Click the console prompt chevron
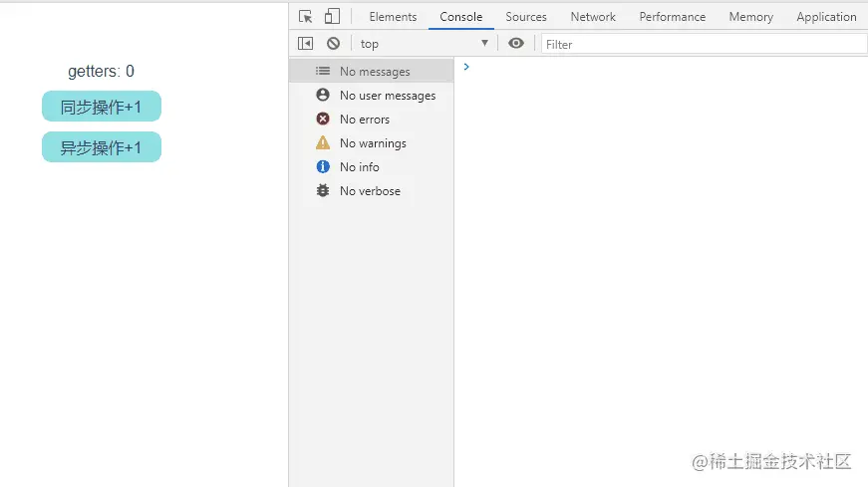Screen dimensions: 868x487 [466, 67]
